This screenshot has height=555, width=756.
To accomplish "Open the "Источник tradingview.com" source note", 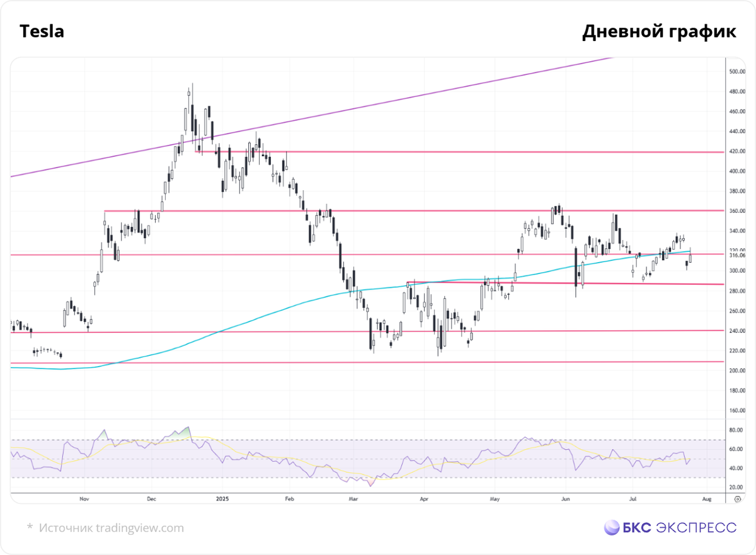I will pos(112,528).
